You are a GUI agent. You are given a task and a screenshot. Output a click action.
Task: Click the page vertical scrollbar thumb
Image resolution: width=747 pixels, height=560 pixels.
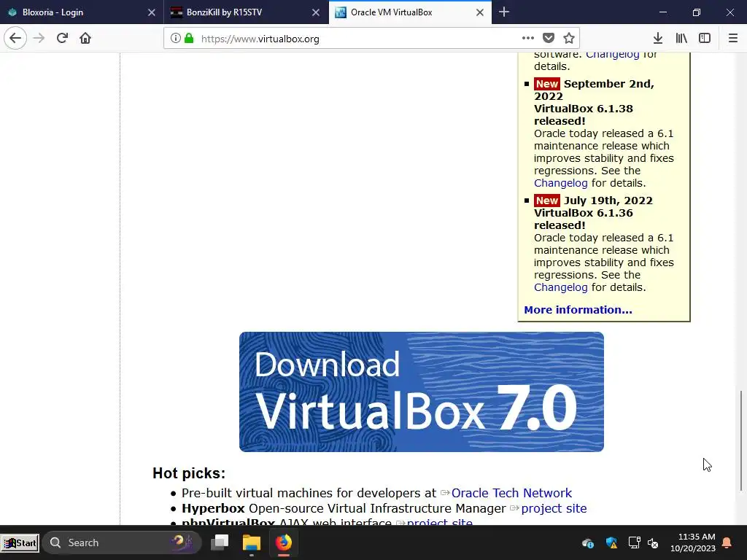pos(741,440)
